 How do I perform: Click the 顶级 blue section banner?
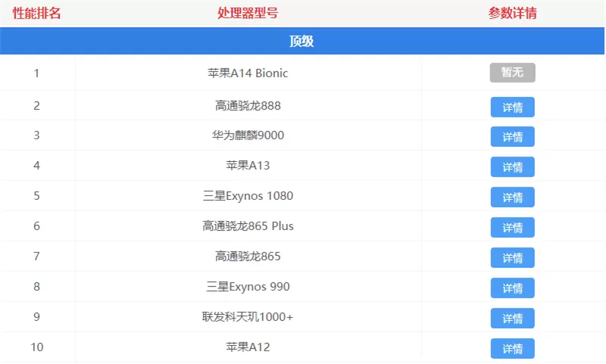click(x=302, y=41)
